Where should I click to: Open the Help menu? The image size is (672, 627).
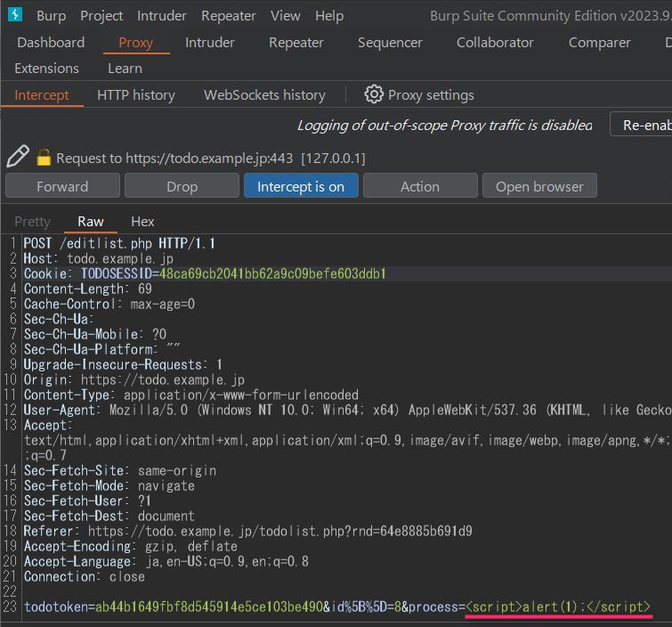(x=329, y=16)
